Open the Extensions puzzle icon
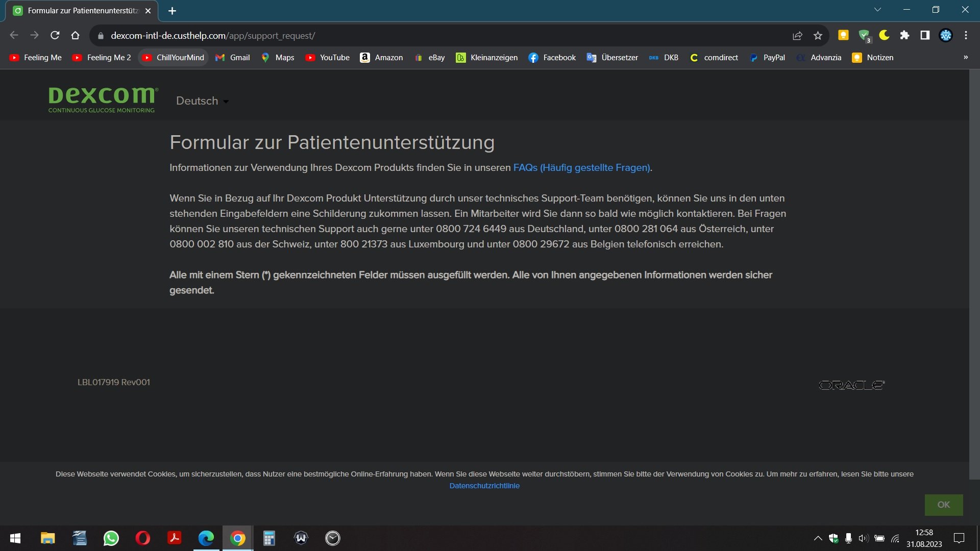The width and height of the screenshot is (980, 551). coord(904,35)
